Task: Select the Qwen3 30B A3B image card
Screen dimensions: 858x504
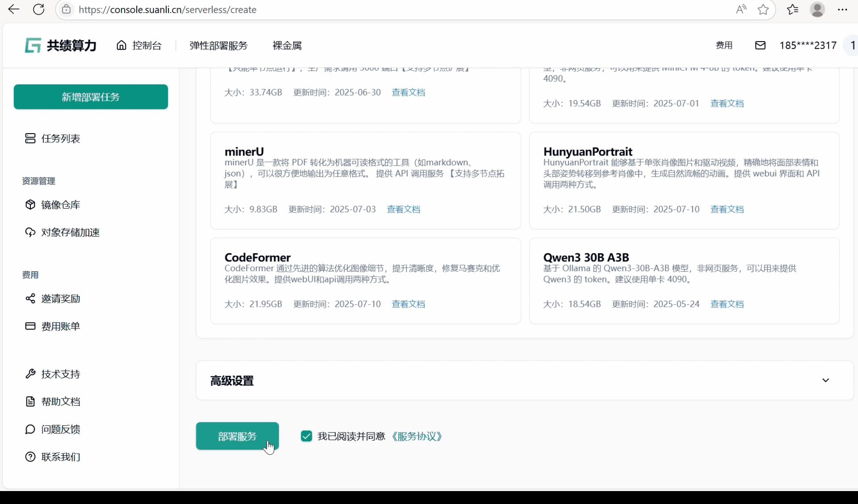Action: point(684,281)
